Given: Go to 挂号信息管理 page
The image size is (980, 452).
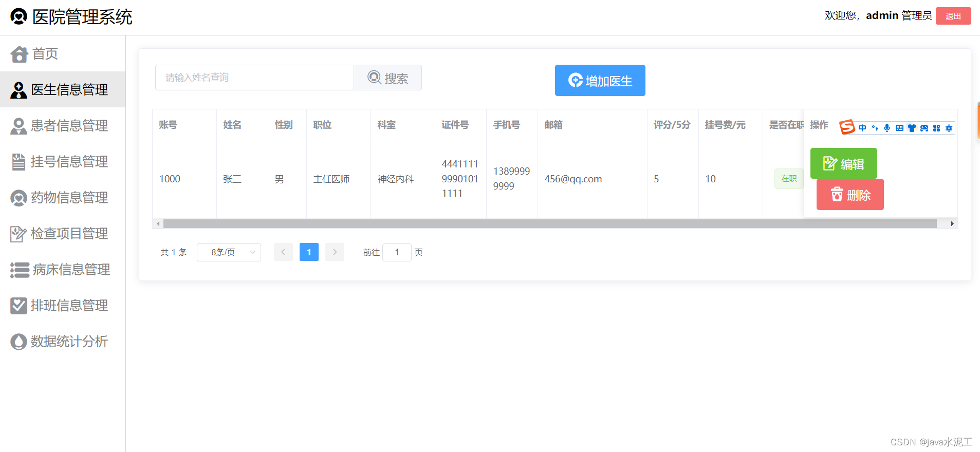Looking at the screenshot, I should [x=63, y=161].
